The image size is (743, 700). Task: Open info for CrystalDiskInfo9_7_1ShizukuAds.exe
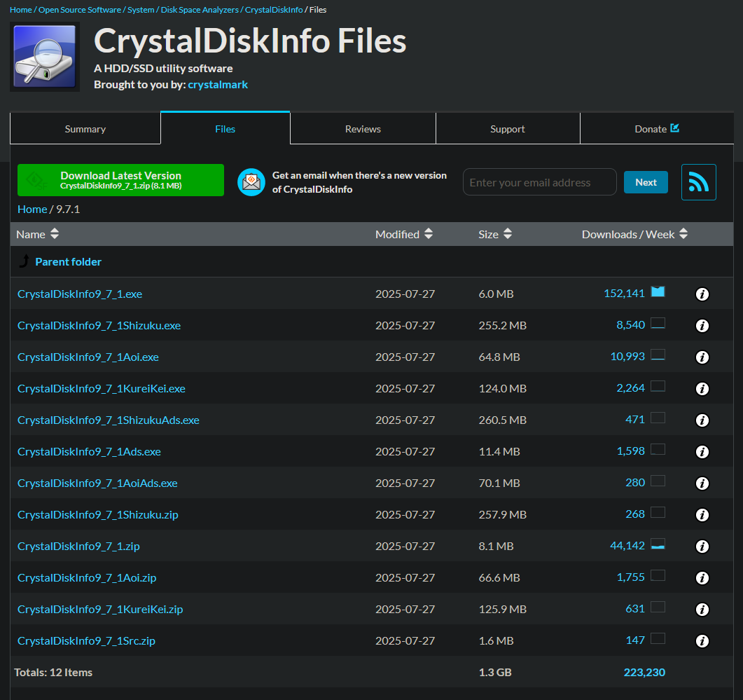(702, 420)
